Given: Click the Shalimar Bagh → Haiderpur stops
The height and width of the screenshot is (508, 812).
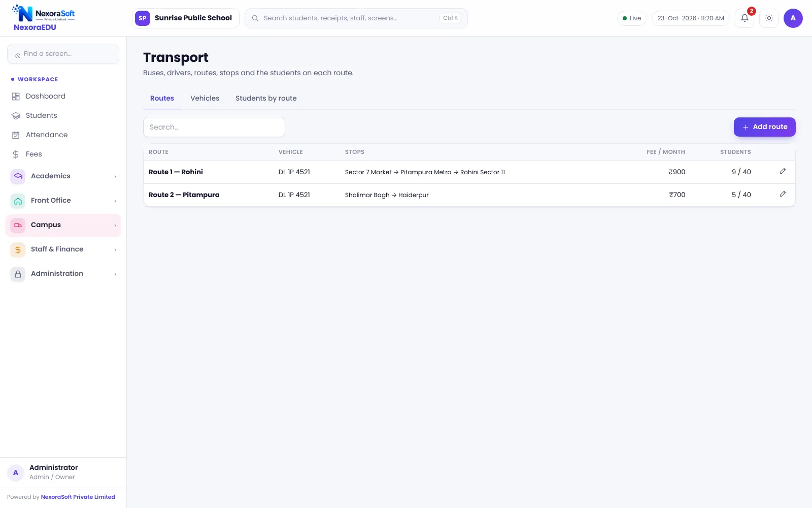Looking at the screenshot, I should click(x=387, y=195).
